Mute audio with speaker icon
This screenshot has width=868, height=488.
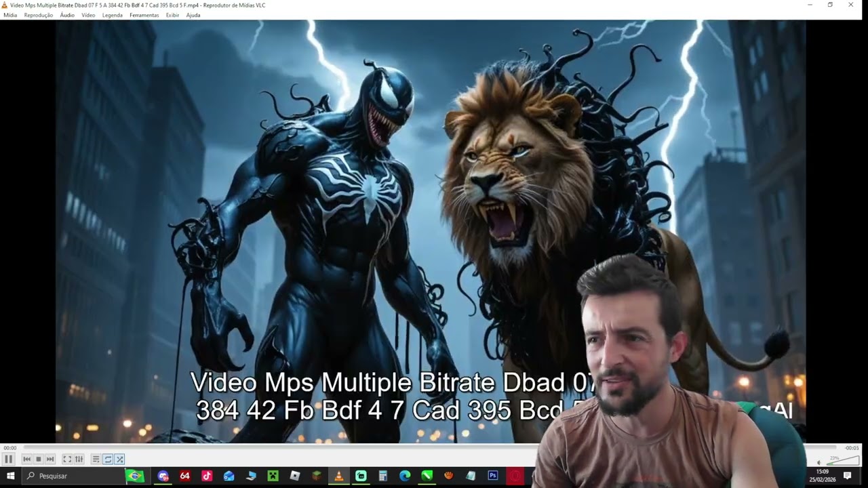[x=818, y=462]
